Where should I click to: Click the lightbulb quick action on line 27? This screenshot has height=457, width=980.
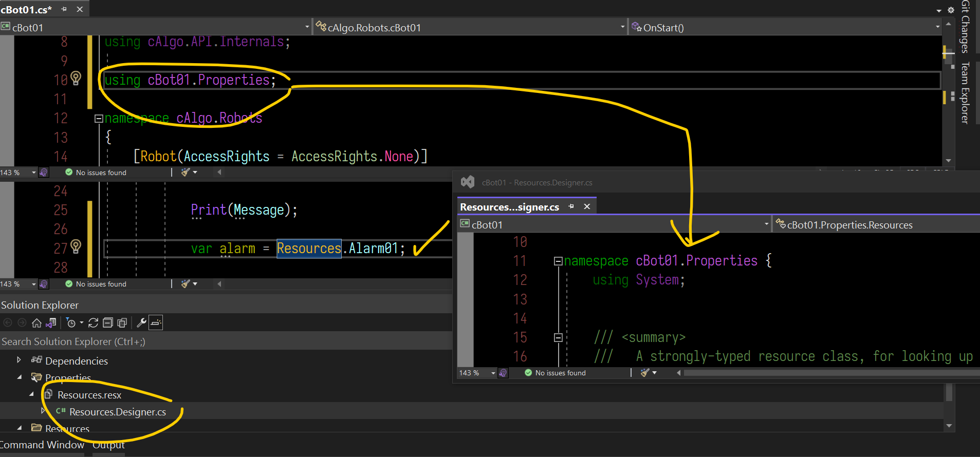click(x=76, y=246)
